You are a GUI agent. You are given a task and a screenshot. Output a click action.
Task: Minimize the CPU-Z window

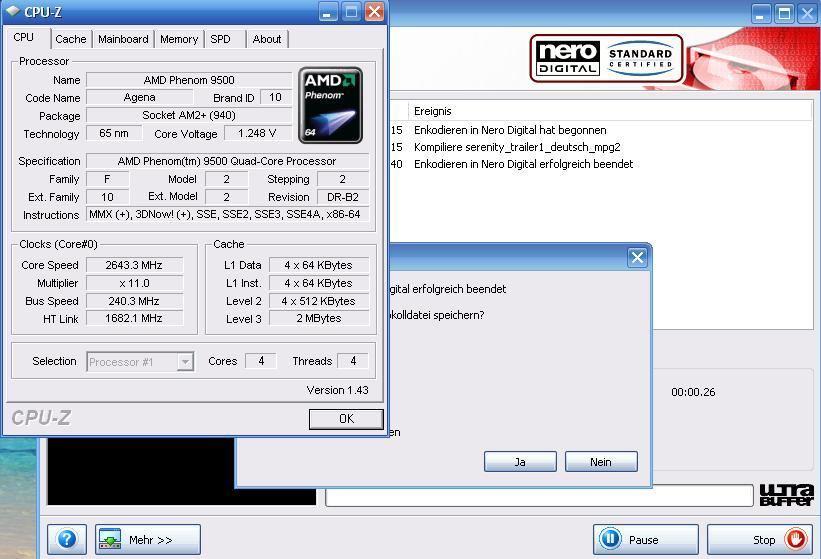pos(328,12)
